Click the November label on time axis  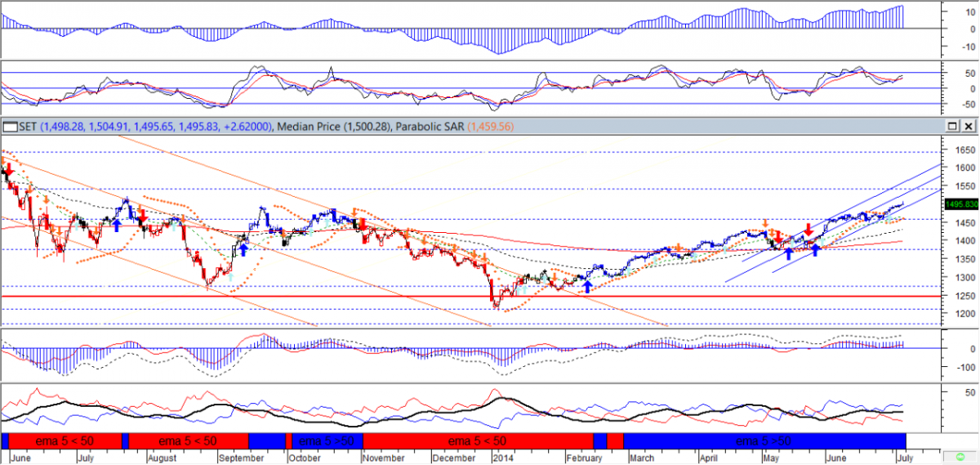pyautogui.click(x=383, y=458)
